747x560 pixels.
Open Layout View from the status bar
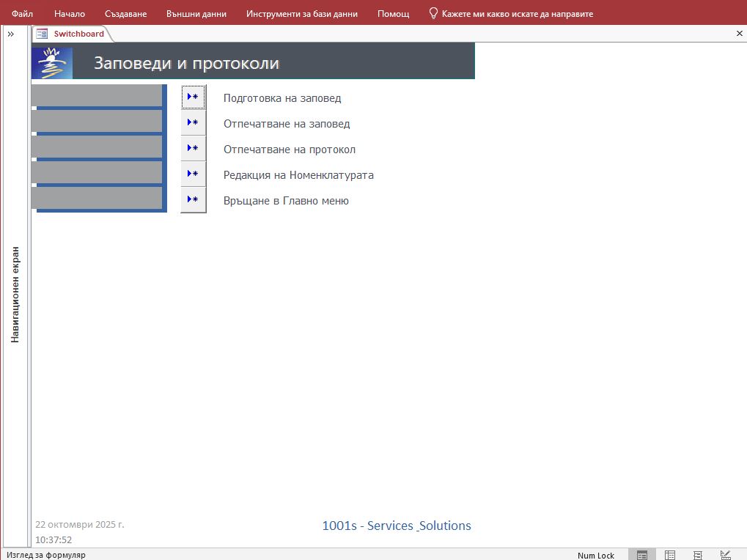coord(696,555)
